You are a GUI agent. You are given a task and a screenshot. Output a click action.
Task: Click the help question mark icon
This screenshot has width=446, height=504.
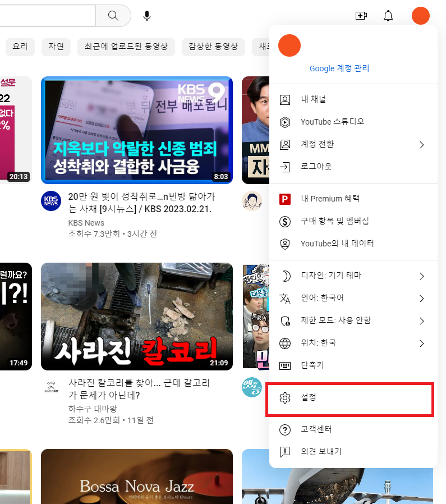point(284,430)
